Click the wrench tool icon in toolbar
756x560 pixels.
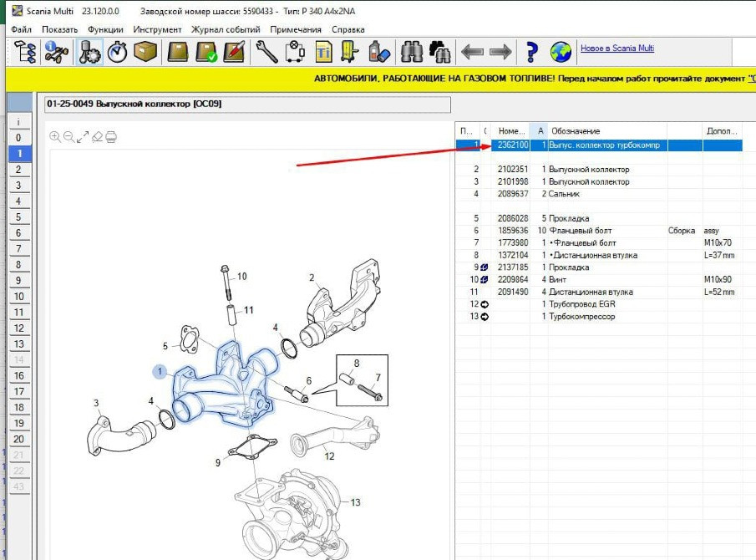point(266,52)
